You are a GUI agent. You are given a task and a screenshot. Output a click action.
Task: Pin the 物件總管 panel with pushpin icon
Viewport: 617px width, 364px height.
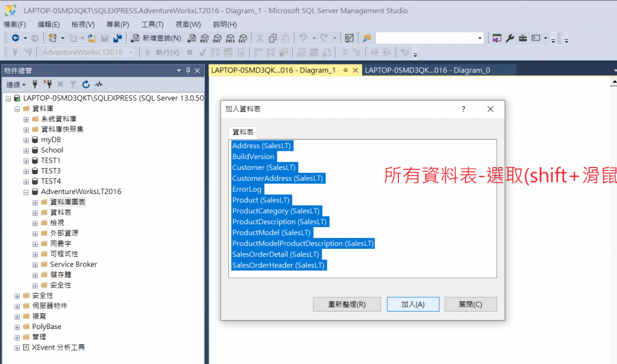[188, 71]
